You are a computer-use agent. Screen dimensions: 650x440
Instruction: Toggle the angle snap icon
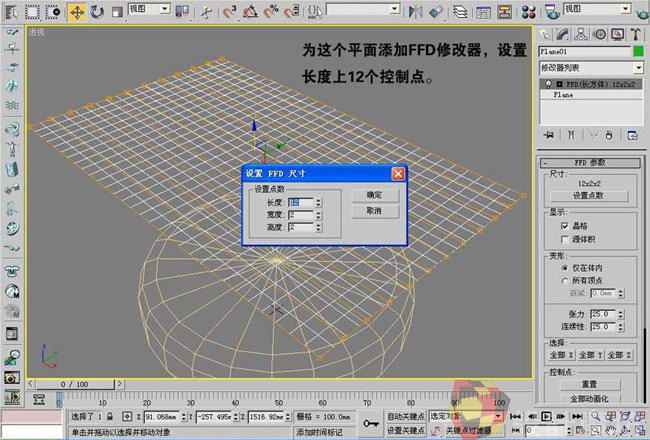click(x=250, y=12)
